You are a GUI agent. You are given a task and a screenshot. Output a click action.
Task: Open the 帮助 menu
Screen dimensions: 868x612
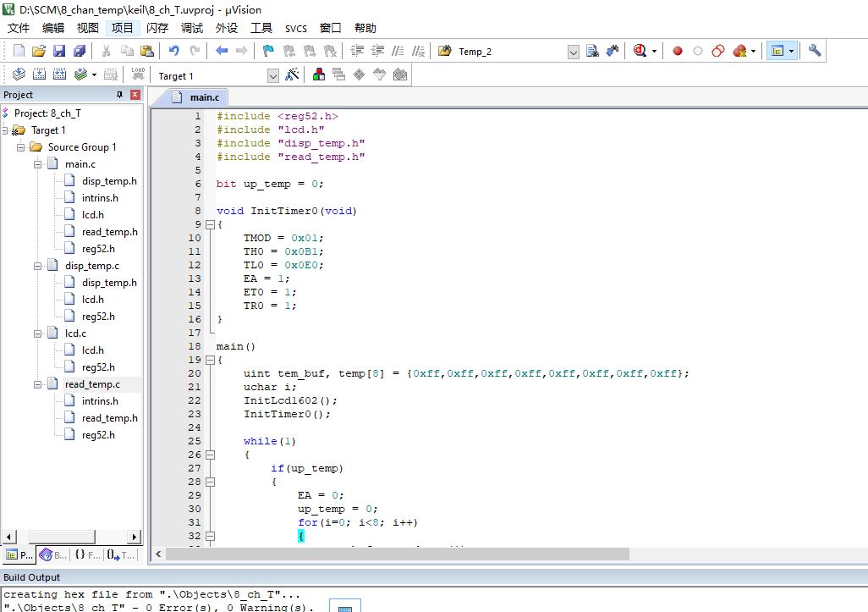click(365, 28)
